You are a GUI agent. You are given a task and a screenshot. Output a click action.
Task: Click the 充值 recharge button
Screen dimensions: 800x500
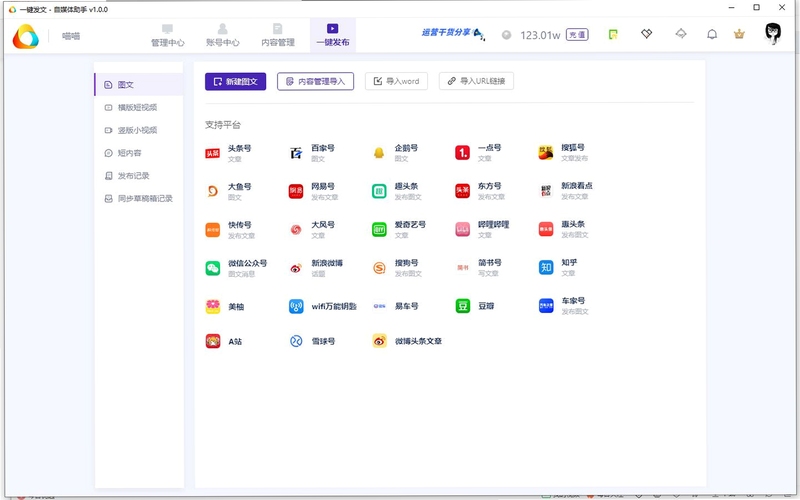tap(577, 35)
